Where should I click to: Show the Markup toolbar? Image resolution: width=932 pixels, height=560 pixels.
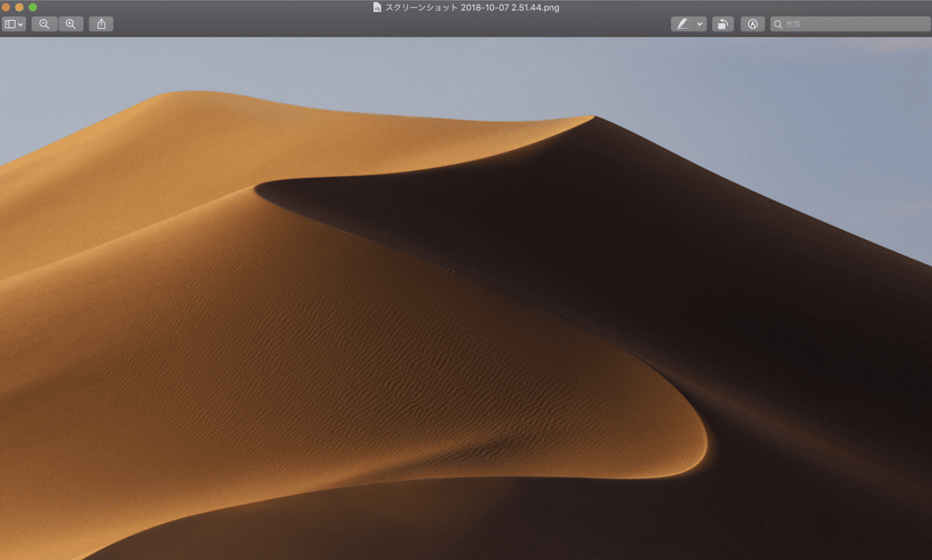(x=752, y=24)
